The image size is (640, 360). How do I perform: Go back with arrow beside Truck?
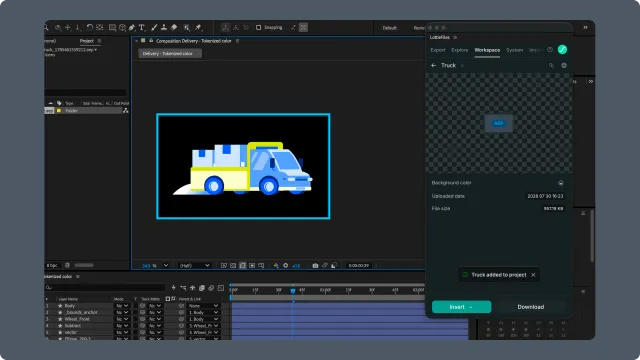click(x=433, y=65)
